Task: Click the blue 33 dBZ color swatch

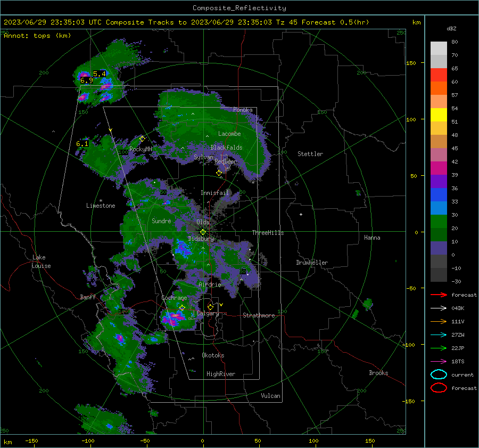Action: [x=439, y=194]
